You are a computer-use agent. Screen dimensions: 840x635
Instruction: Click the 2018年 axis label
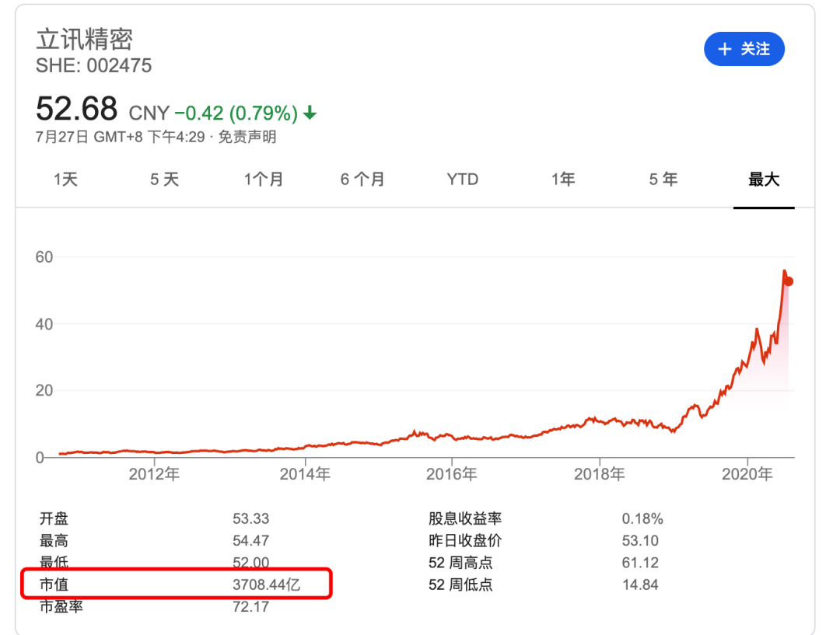600,474
